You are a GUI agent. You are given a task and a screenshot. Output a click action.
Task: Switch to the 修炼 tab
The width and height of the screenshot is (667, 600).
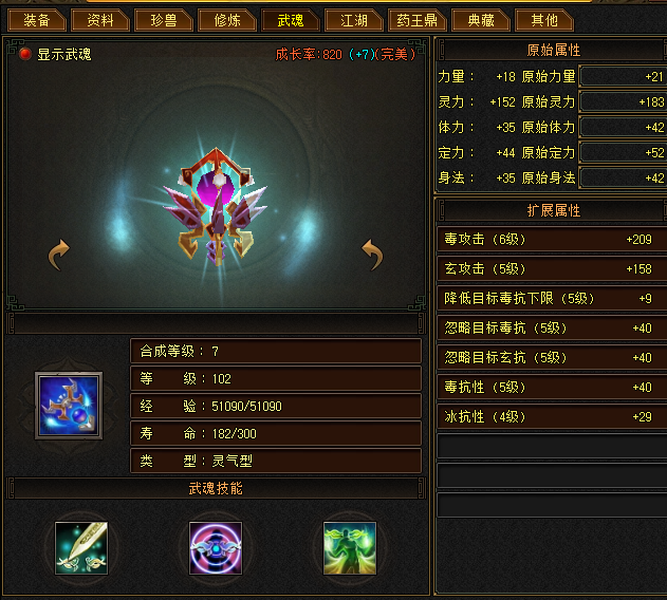(227, 20)
